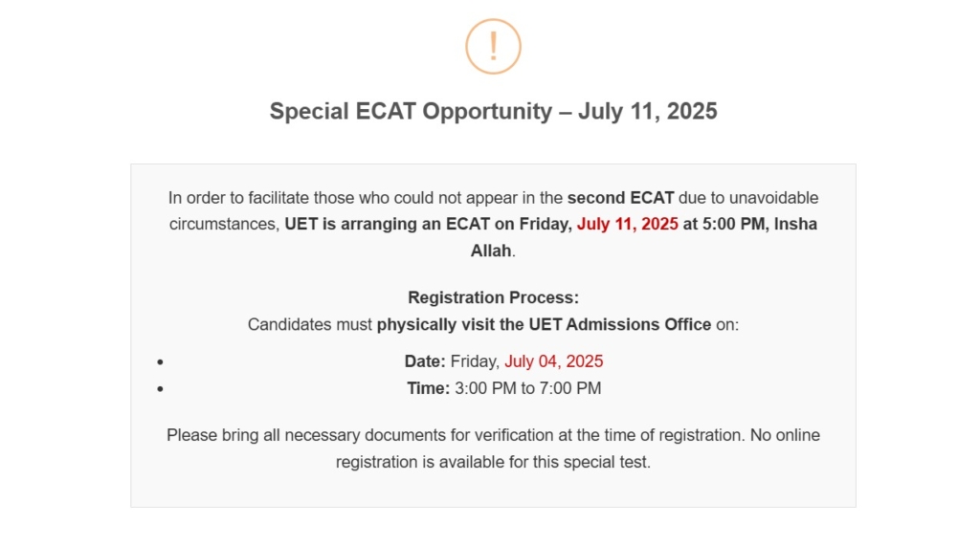Click "registration is available for this special test" line
The width and height of the screenshot is (980, 546).
point(493,462)
